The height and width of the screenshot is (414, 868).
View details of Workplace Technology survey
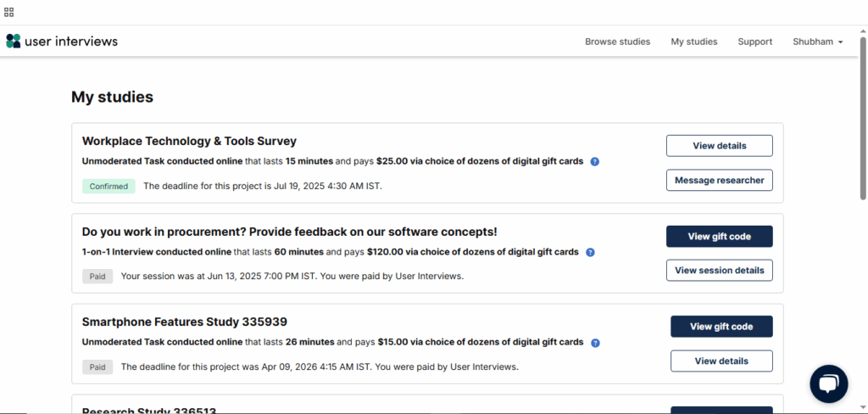click(719, 146)
